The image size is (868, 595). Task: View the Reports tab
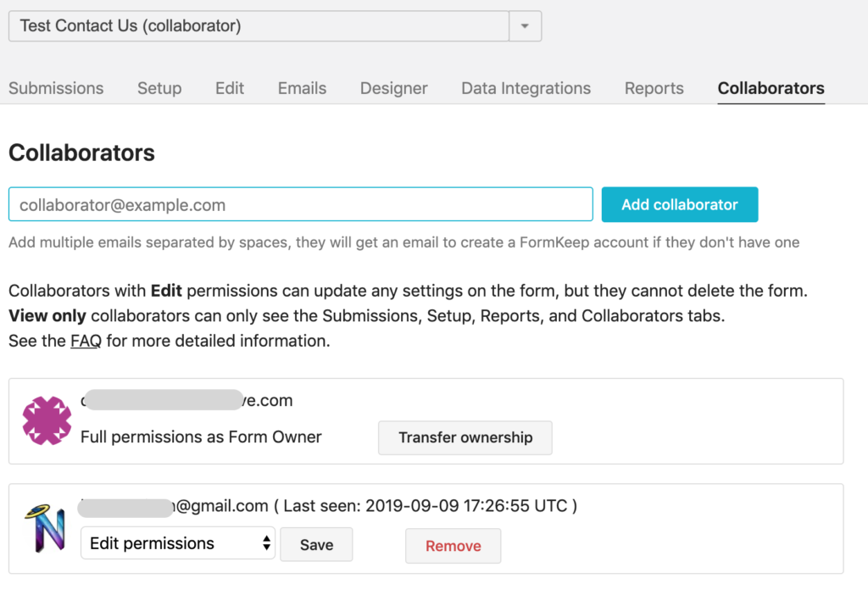(x=654, y=88)
